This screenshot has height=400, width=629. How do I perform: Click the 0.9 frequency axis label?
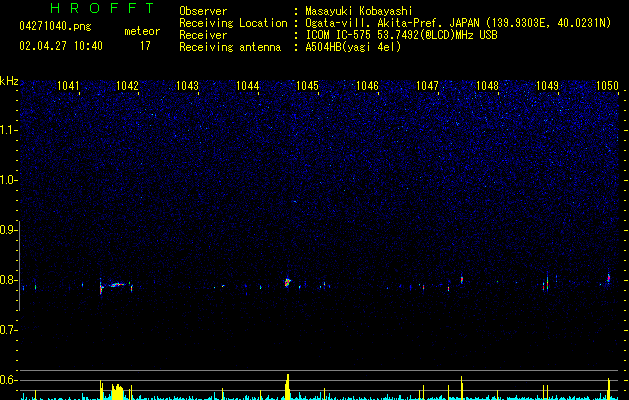point(8,230)
